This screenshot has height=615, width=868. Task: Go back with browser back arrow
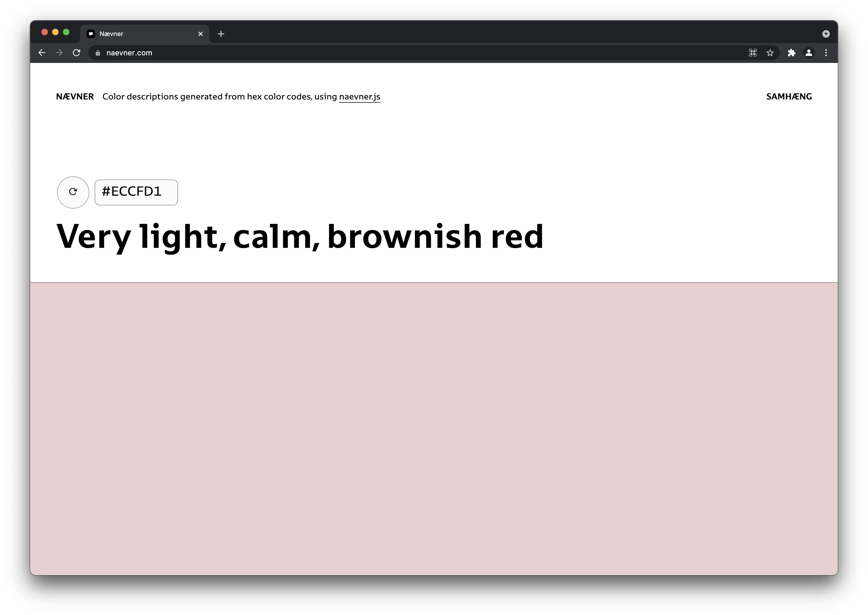pos(42,53)
